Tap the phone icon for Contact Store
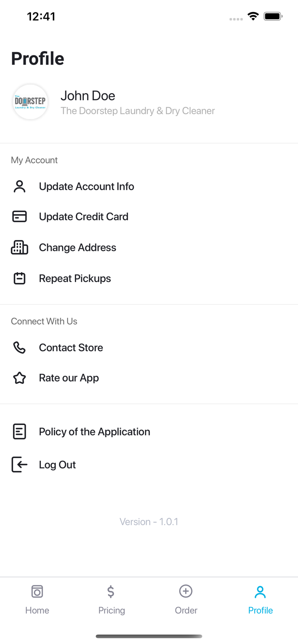The image size is (298, 644). tap(19, 347)
